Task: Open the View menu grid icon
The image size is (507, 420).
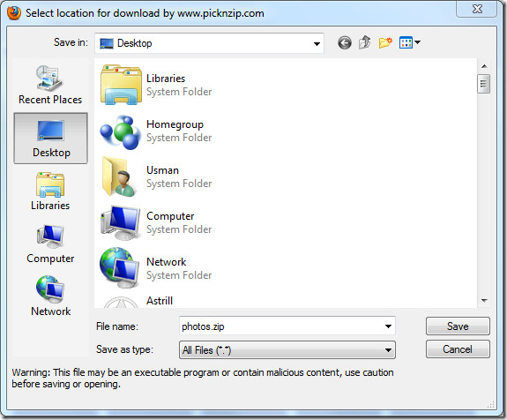Action: coord(406,42)
